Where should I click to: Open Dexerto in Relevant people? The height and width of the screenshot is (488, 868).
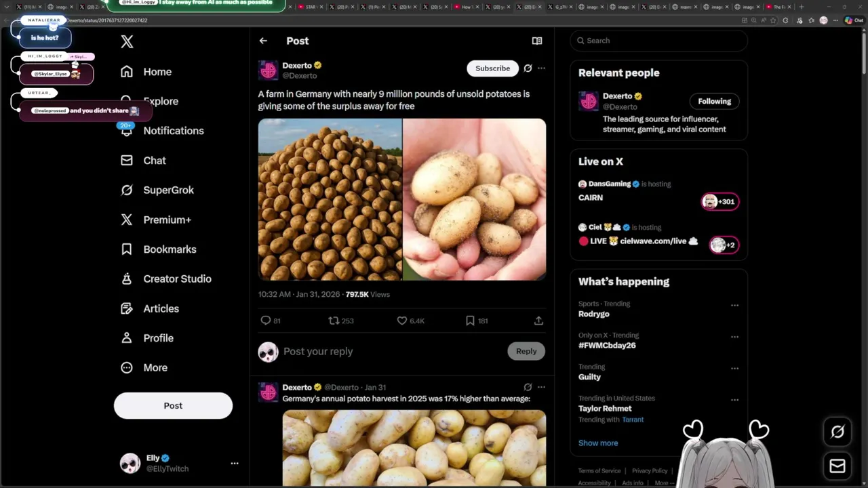(x=618, y=96)
